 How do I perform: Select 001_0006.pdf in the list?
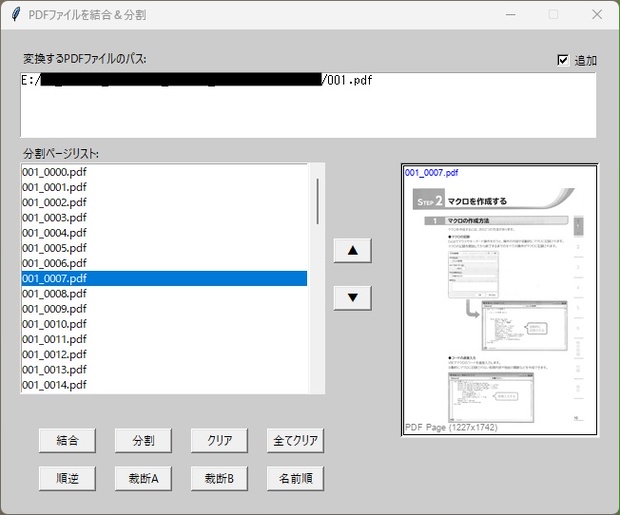pos(164,263)
